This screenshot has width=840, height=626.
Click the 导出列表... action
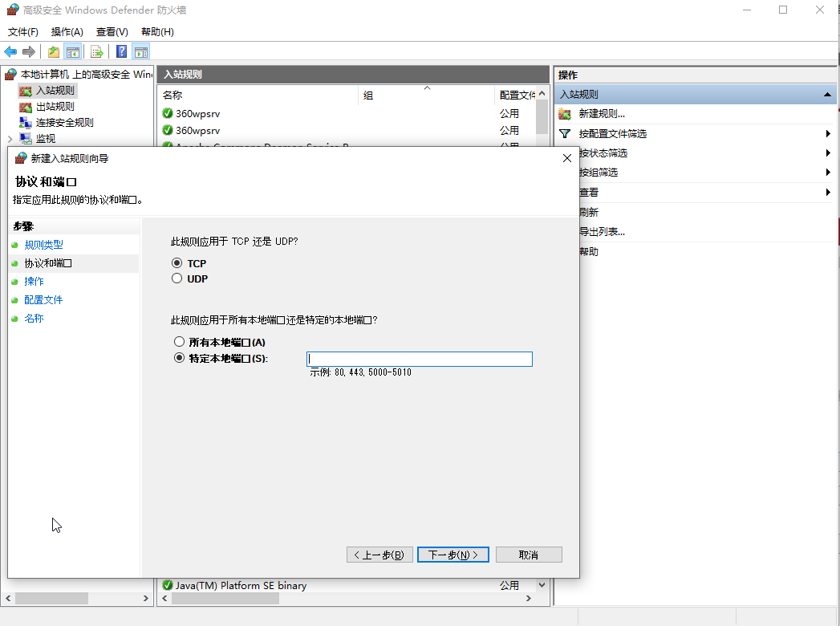click(x=602, y=231)
